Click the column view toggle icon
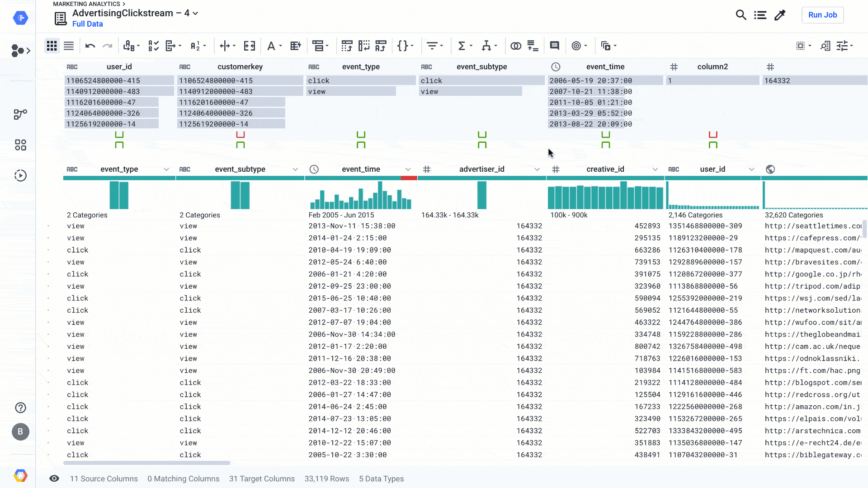Viewport: 868px width, 488px height. tap(68, 46)
